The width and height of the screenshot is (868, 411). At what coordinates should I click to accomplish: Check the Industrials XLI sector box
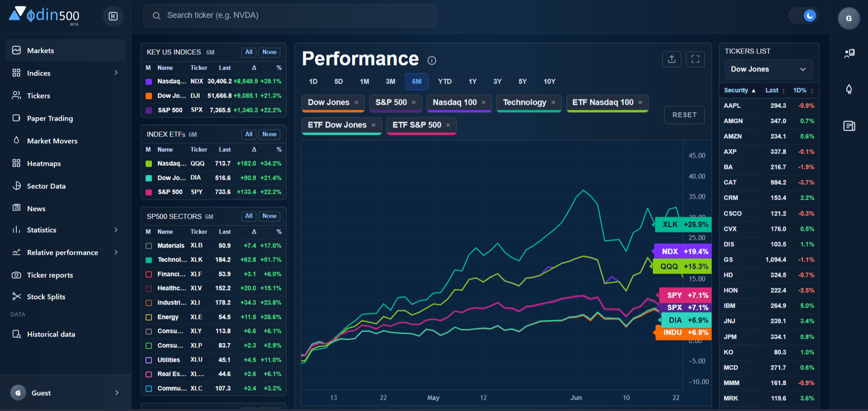click(148, 303)
